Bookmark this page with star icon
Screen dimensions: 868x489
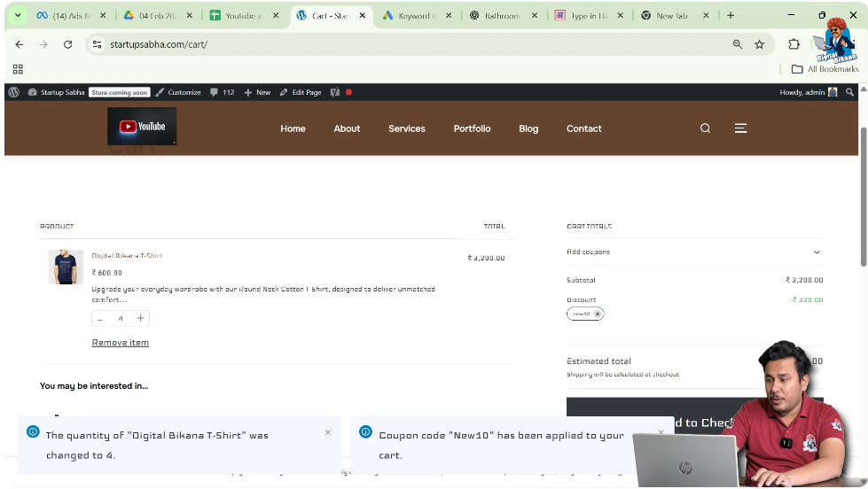tap(760, 44)
